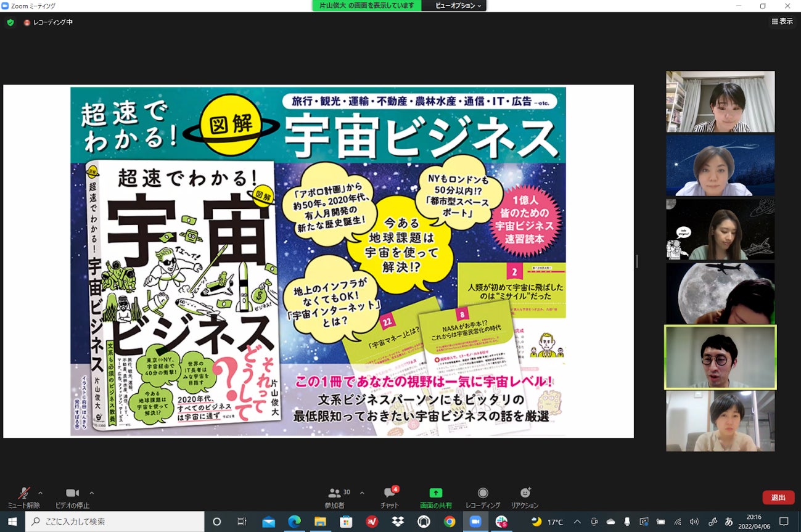The height and width of the screenshot is (532, 801).
Task: Show hidden system tray icons
Action: tap(578, 522)
